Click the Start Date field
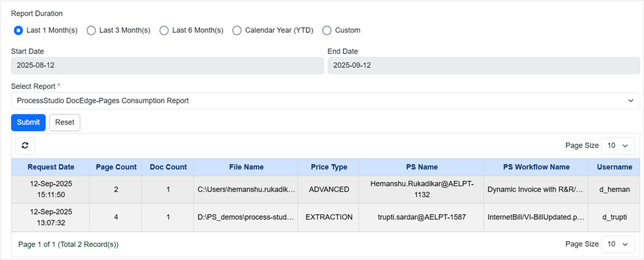The image size is (644, 260). tap(168, 65)
